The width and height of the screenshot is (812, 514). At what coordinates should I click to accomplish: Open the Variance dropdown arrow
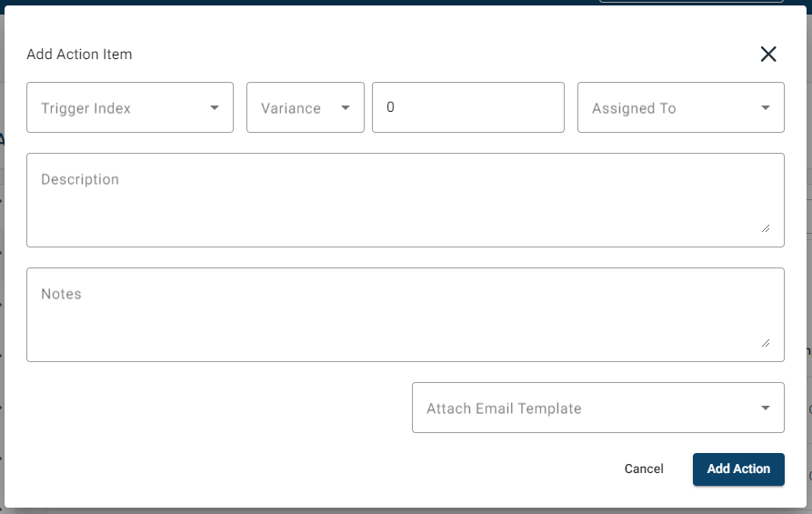coord(346,108)
